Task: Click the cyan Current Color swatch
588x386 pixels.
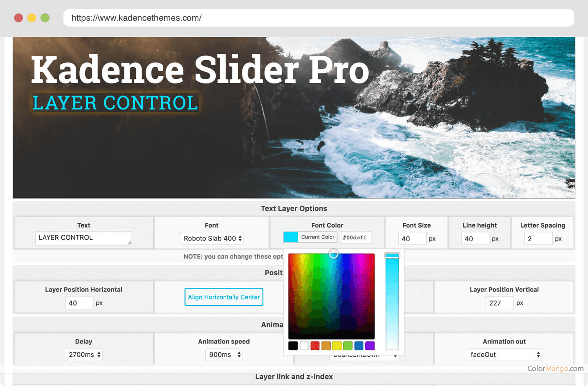Action: tap(290, 237)
